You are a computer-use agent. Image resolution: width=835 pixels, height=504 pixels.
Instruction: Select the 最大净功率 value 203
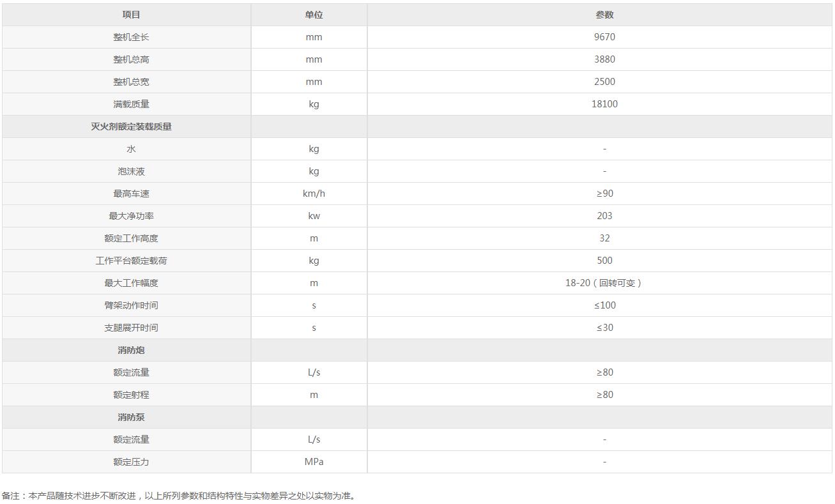604,216
